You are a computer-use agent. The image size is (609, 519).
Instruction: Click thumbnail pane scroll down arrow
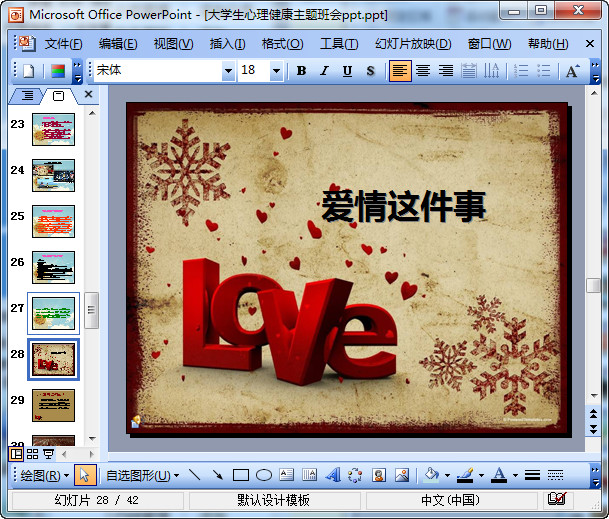(92, 439)
